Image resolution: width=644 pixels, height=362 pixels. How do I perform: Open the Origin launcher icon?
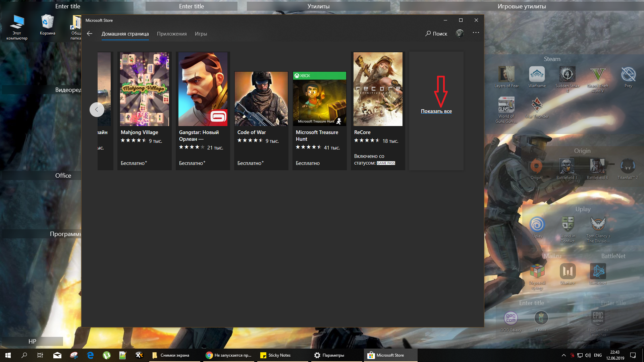[x=536, y=169]
